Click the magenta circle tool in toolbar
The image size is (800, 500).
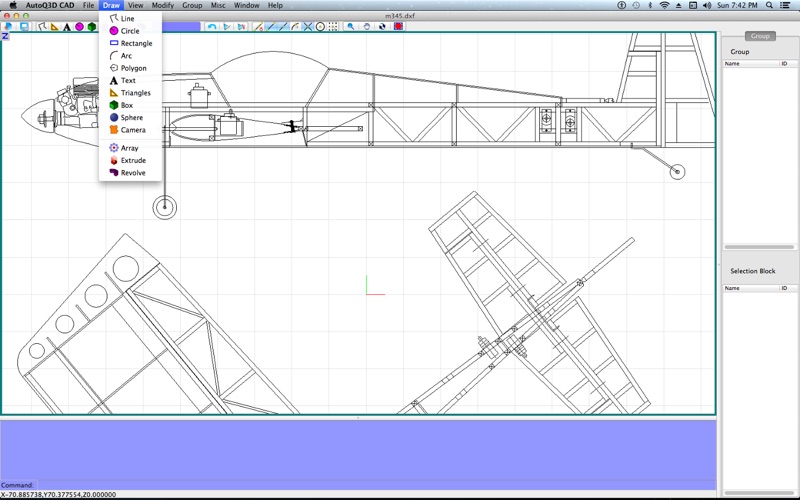pyautogui.click(x=79, y=27)
